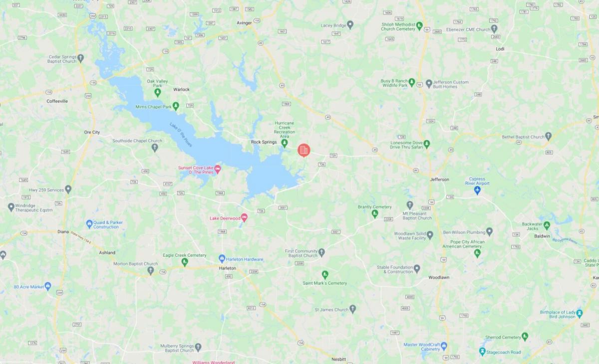Viewport: 599px width, 364px height.
Task: Click the Busy B Ranch Wildlife Park pin
Action: coord(412,82)
